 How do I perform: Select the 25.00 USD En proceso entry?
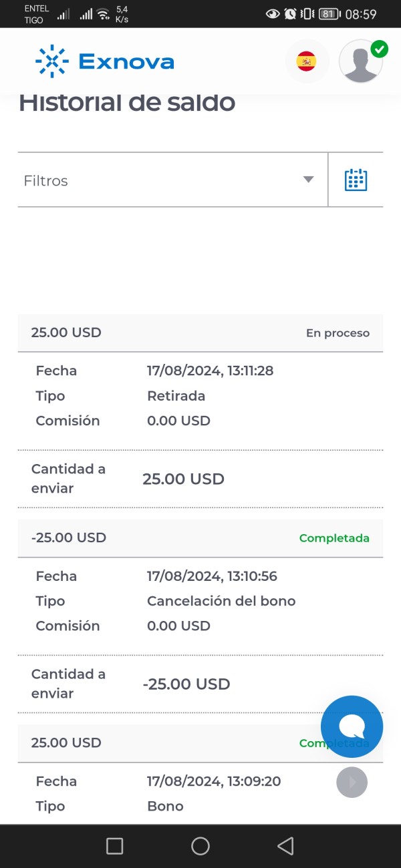(67, 333)
